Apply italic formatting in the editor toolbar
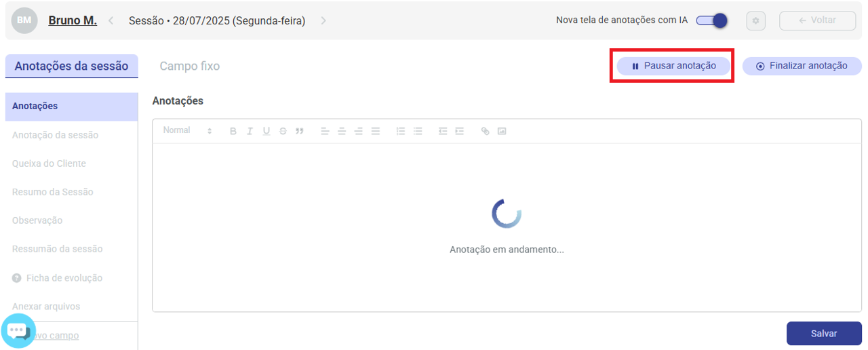 click(x=250, y=131)
